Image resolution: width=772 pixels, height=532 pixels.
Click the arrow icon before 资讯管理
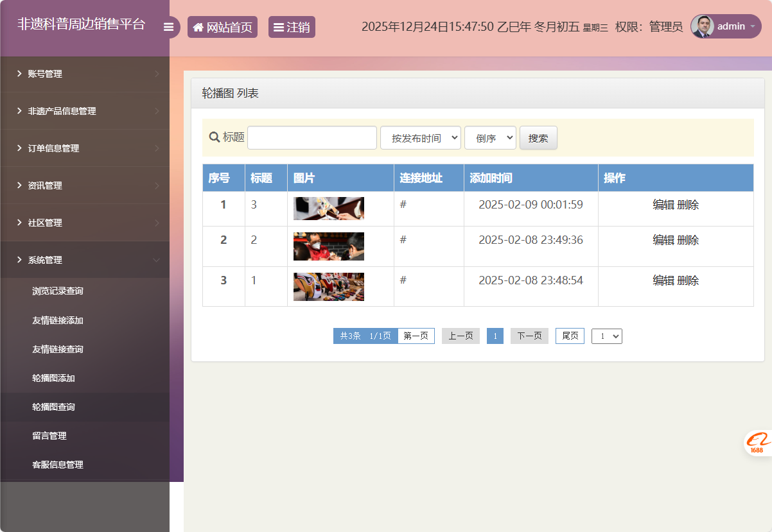coord(19,185)
